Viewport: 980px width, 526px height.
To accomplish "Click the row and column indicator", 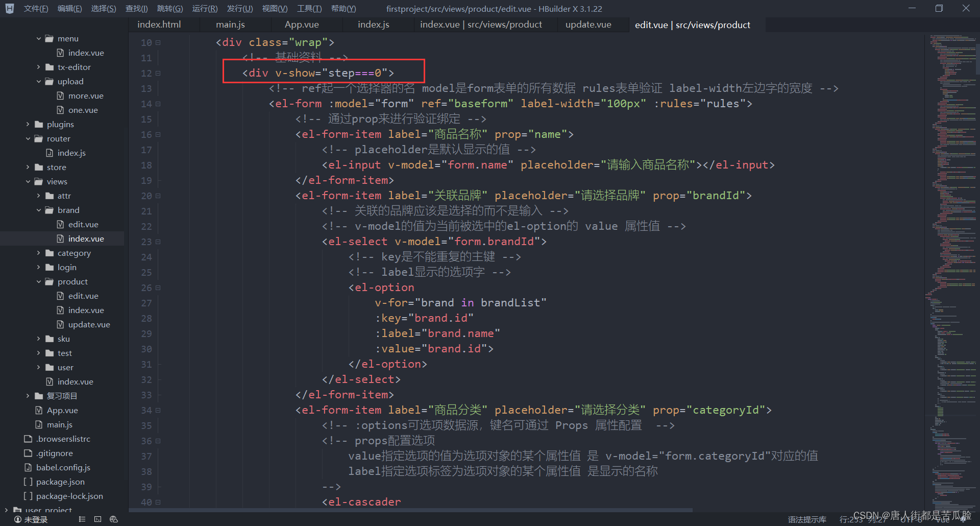I will point(863,519).
